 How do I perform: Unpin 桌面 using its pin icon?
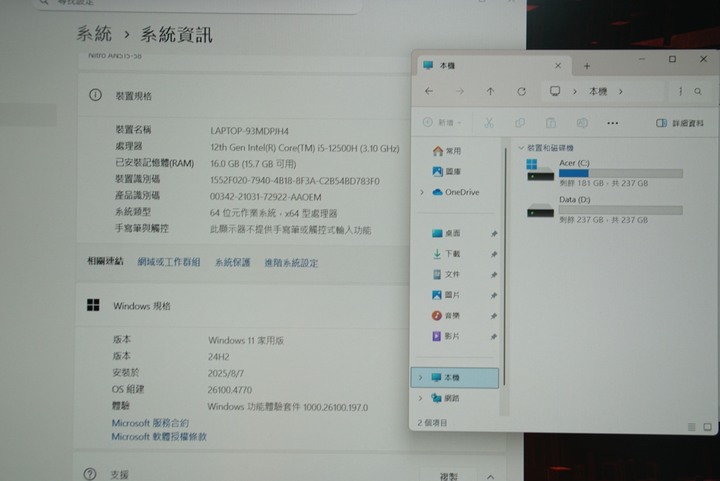[494, 234]
